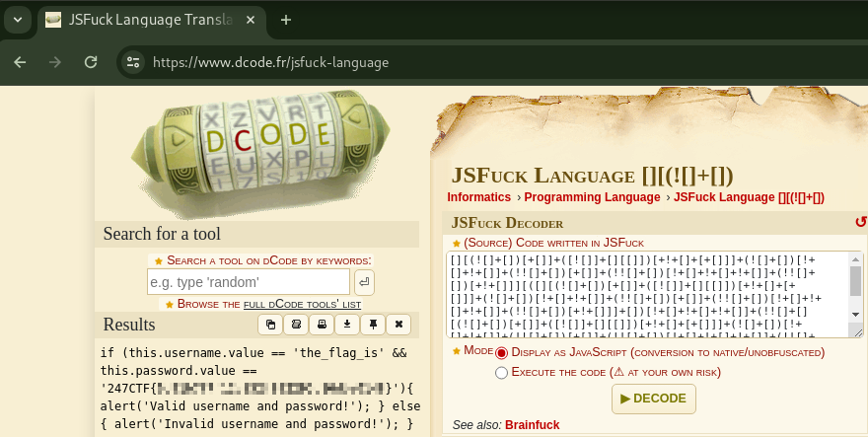Click the address bar URL
The image size is (868, 437).
pyautogui.click(x=270, y=62)
